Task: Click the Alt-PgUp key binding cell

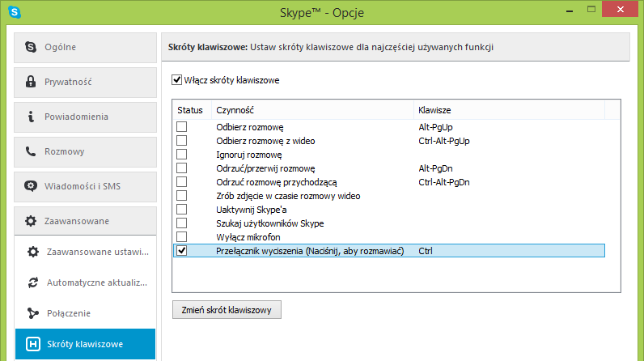Action: click(435, 127)
